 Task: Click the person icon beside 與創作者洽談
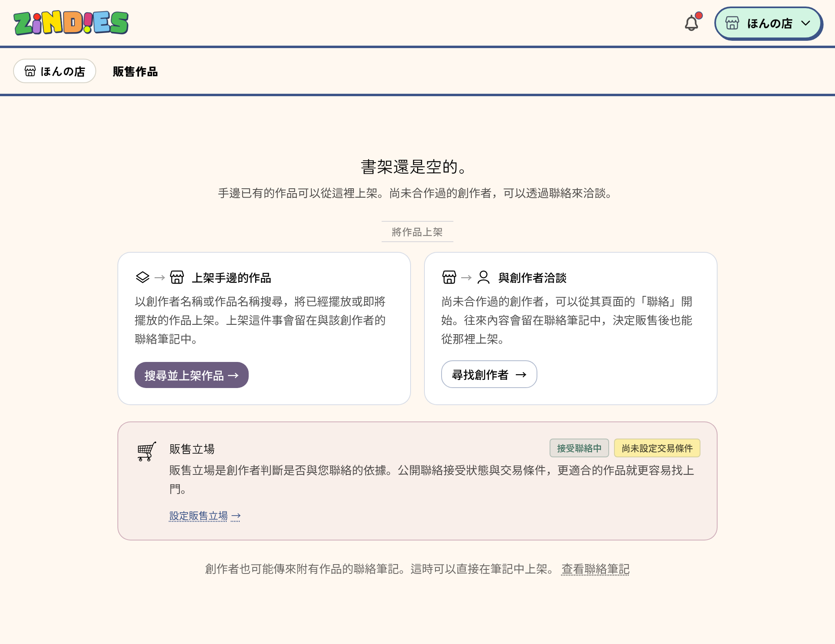coord(484,278)
